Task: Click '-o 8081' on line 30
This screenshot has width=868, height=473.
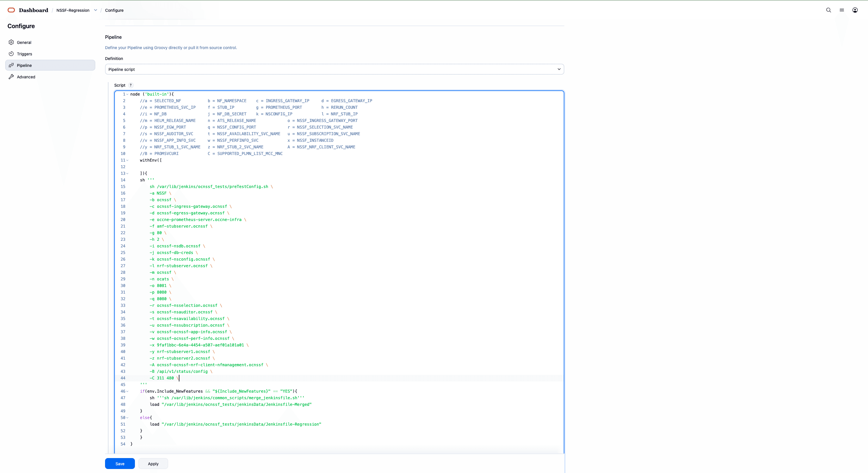Action: (158, 286)
